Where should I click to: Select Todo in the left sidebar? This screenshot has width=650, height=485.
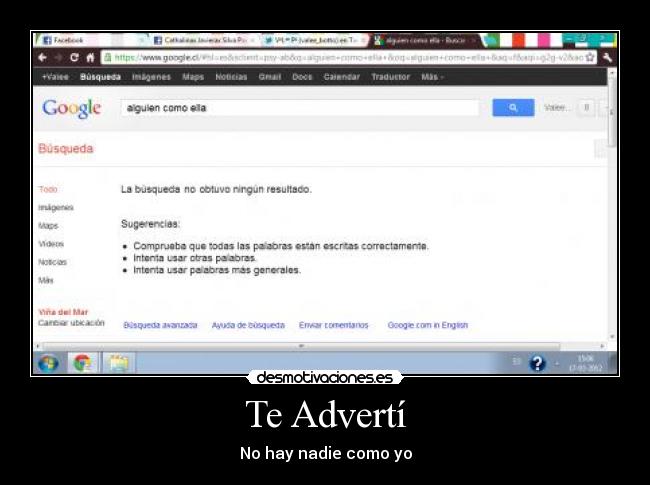[48, 189]
